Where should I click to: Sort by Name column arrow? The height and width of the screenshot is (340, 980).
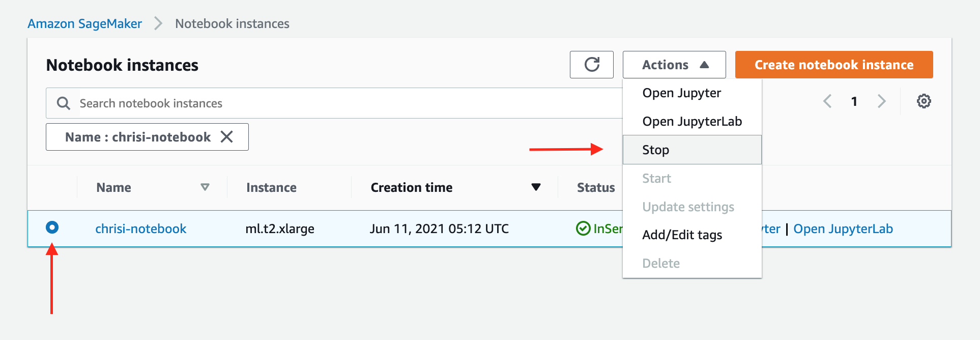point(205,187)
